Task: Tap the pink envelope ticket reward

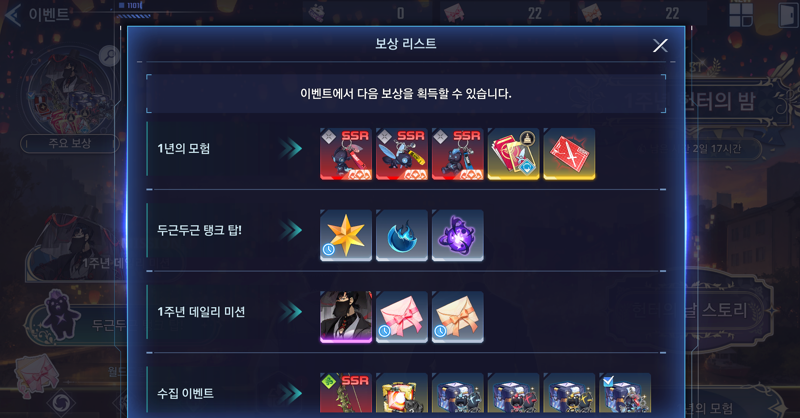Action: 402,317
